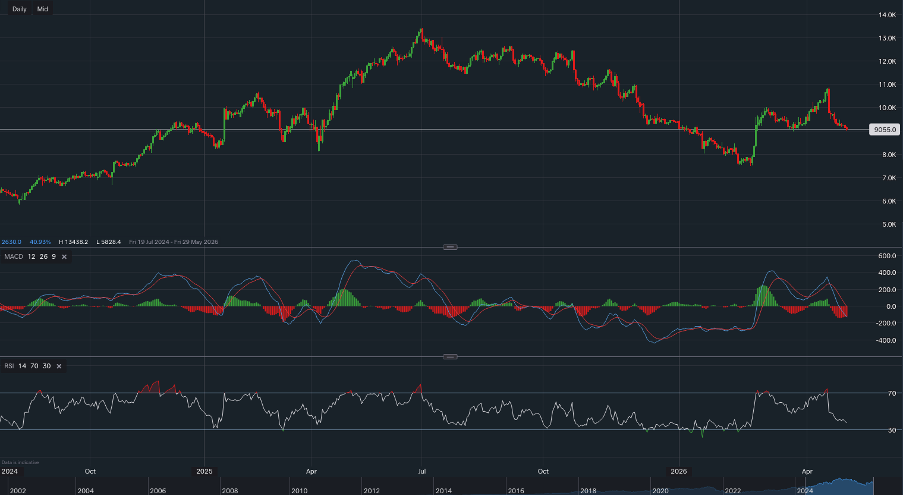Viewport: 904px width, 496px height.
Task: Click the current price tag 9055.0
Action: click(x=882, y=129)
